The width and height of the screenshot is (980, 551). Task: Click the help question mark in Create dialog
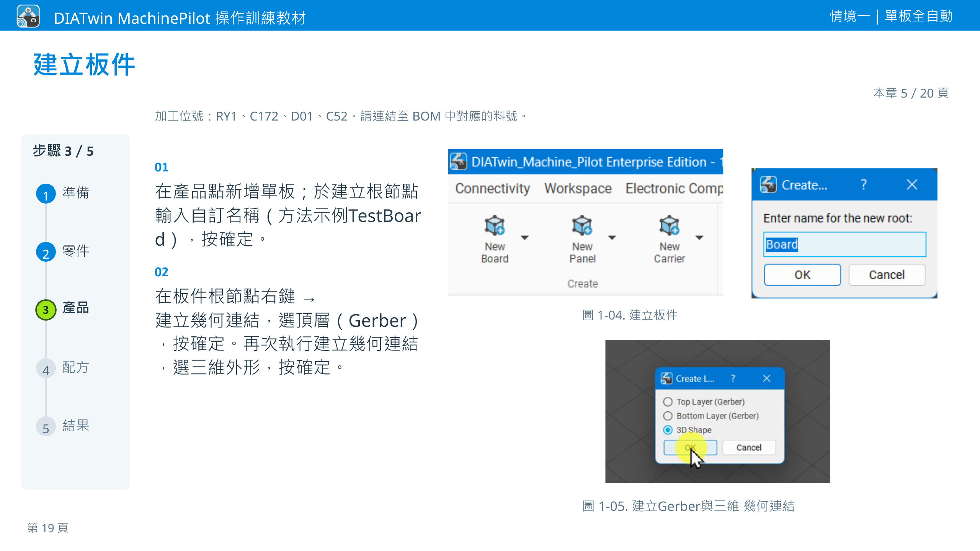pyautogui.click(x=864, y=184)
